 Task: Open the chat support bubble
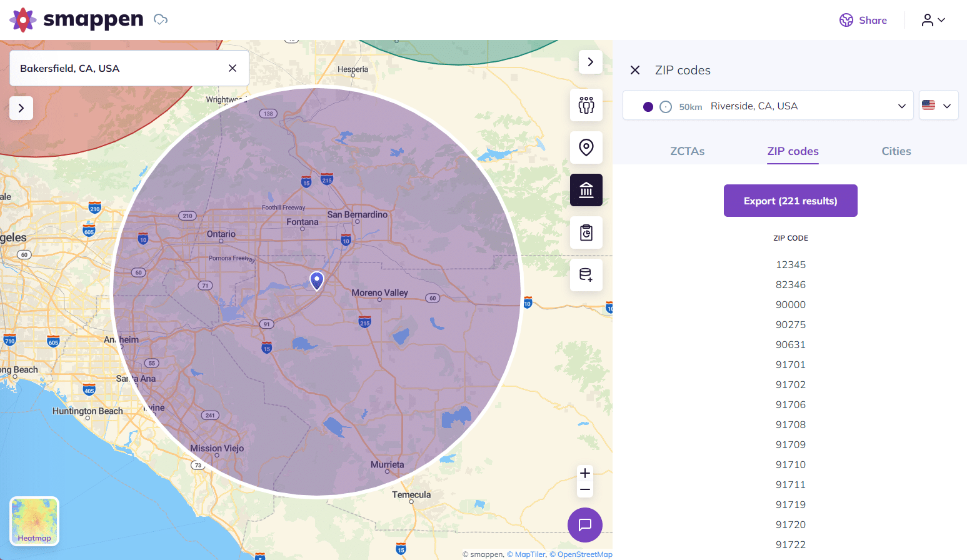(x=585, y=525)
